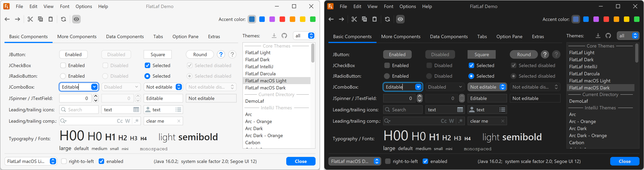Toggle the eye icon button in light toolbar

pos(76,19)
